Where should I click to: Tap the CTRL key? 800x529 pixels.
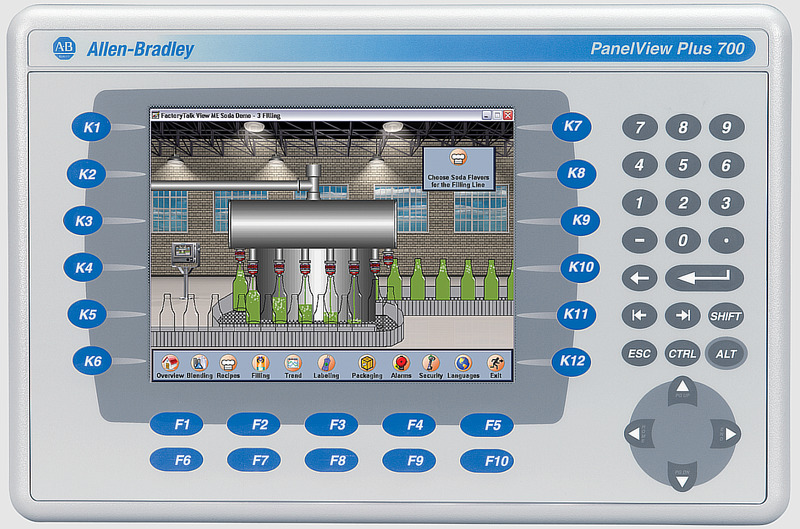pos(683,354)
